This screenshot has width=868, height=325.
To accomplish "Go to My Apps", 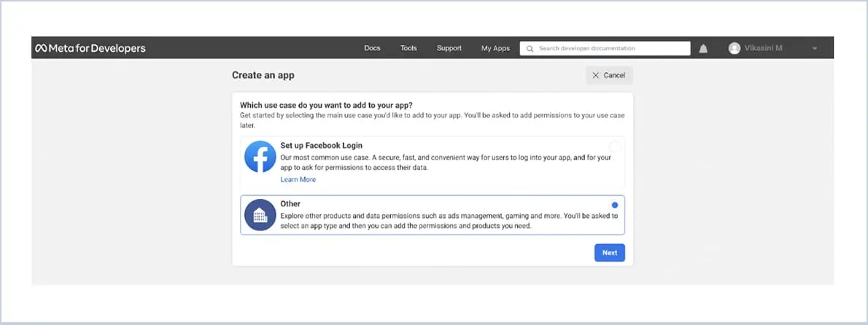I will coord(495,48).
